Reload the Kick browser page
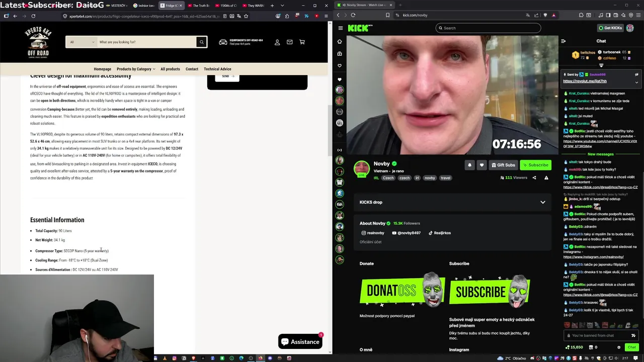The width and height of the screenshot is (644, 362). coord(353,15)
